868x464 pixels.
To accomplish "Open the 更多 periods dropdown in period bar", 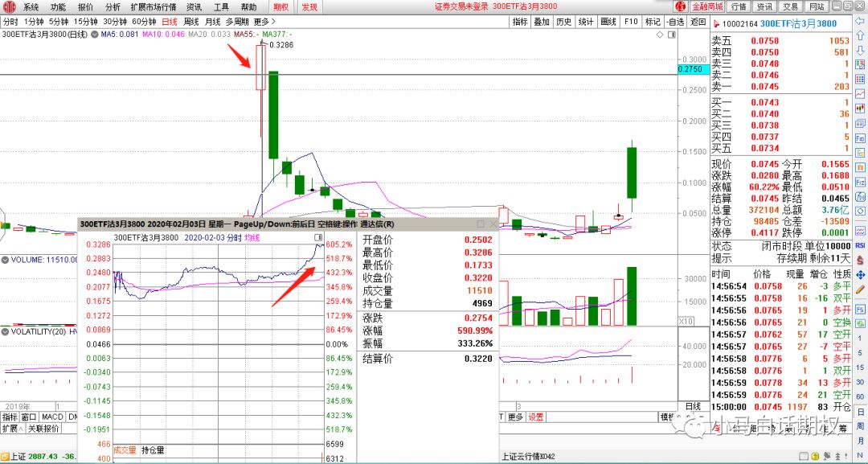I will tap(264, 22).
